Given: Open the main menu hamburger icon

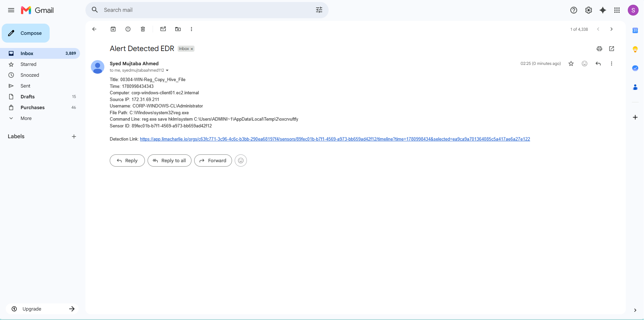Looking at the screenshot, I should [x=11, y=10].
